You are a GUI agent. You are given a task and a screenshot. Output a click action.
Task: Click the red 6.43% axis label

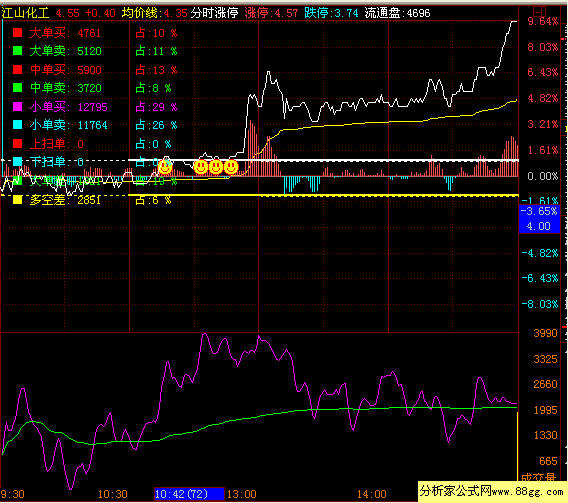click(x=543, y=72)
